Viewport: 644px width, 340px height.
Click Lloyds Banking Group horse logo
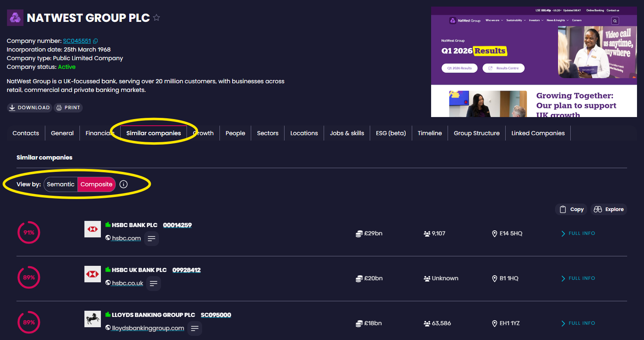tap(93, 319)
